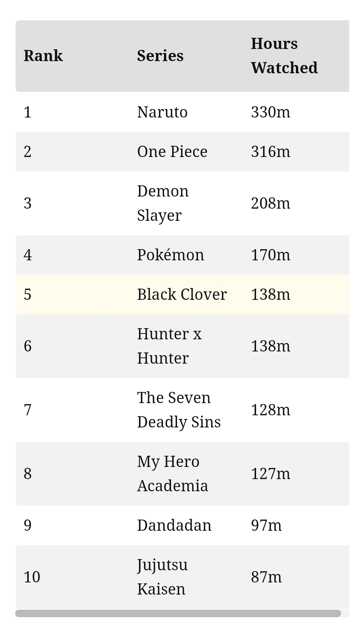Viewport: 364px width, 631px height.
Task: Select the Hunter x Hunter cell
Action: (x=169, y=346)
